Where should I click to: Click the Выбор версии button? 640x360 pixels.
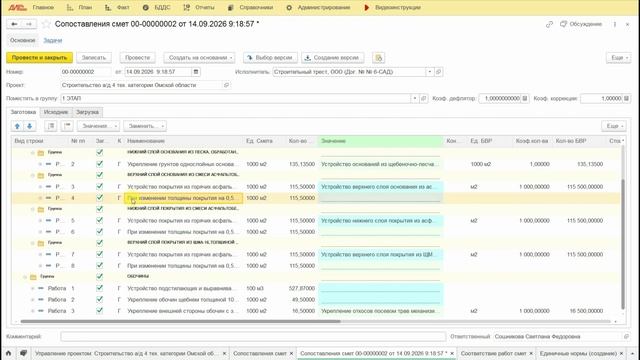[x=270, y=58]
